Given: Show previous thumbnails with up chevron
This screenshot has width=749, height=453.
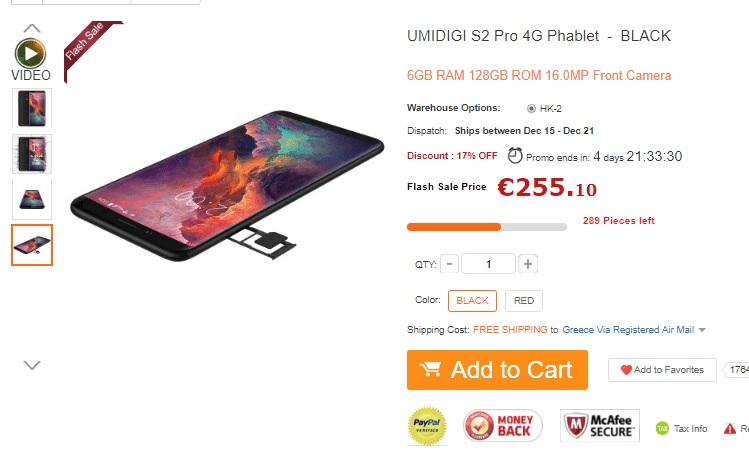Looking at the screenshot, I should (x=32, y=28).
